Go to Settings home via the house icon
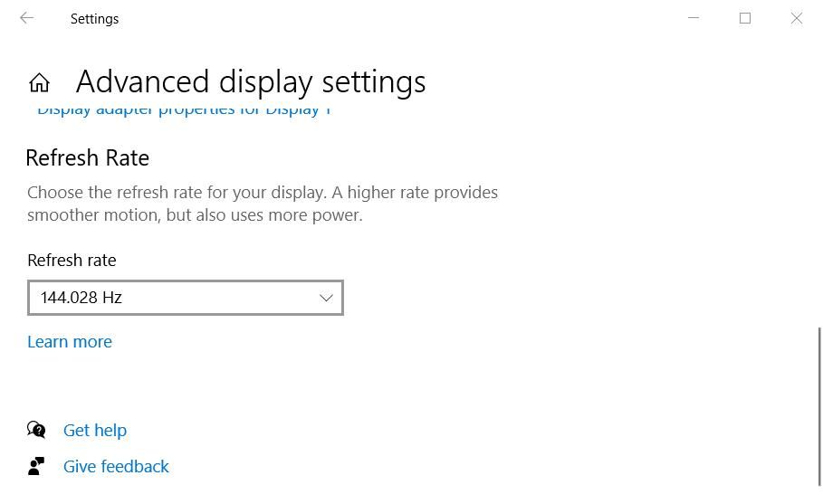 click(x=39, y=83)
